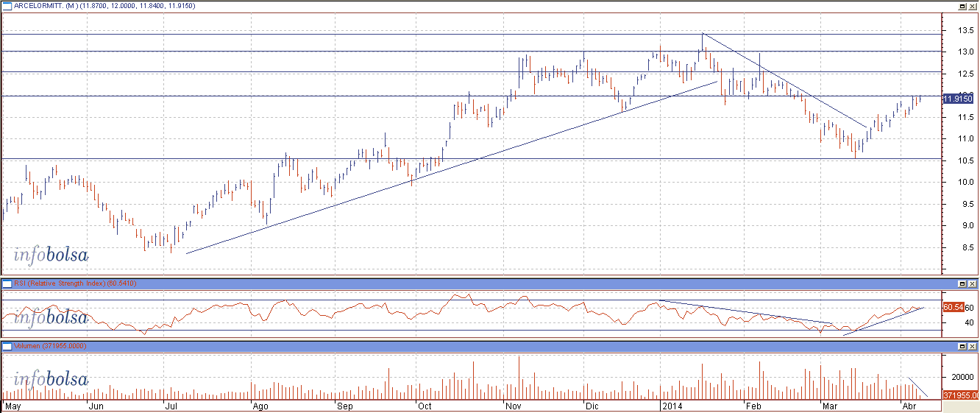Close the Volumen panel
The width and height of the screenshot is (980, 413).
(x=973, y=345)
